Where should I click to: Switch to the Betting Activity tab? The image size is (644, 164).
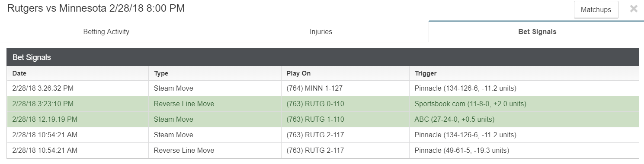(106, 32)
